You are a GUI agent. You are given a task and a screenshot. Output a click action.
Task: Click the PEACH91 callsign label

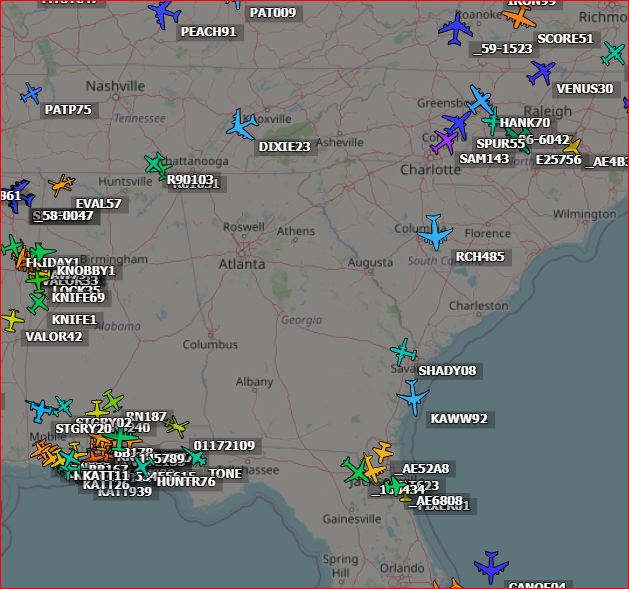click(209, 32)
